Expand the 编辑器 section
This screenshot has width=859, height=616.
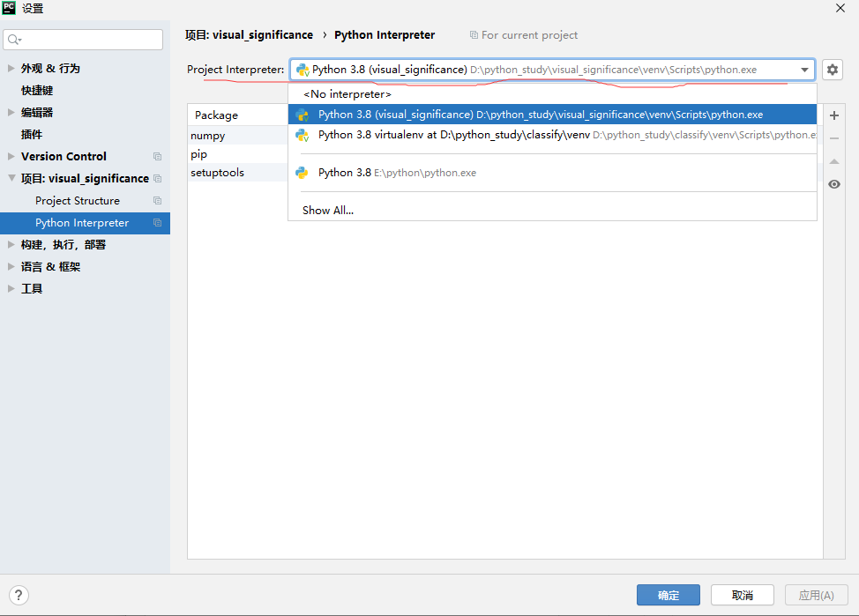pyautogui.click(x=11, y=112)
